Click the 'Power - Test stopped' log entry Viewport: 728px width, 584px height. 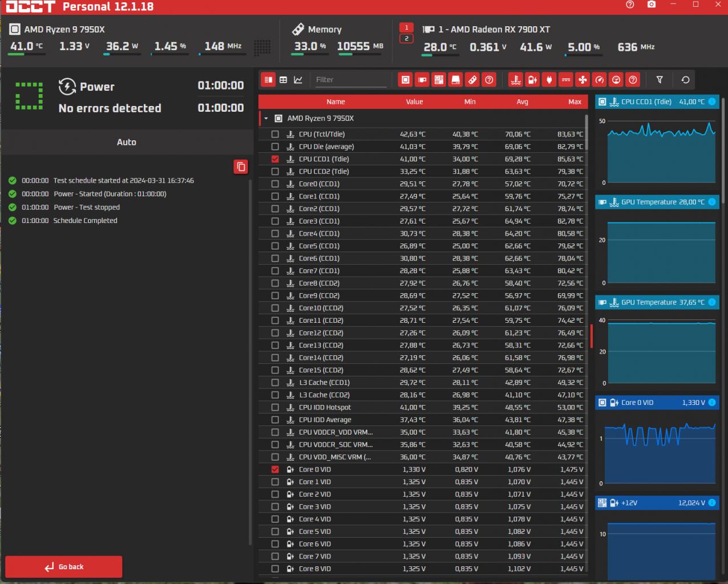87,208
